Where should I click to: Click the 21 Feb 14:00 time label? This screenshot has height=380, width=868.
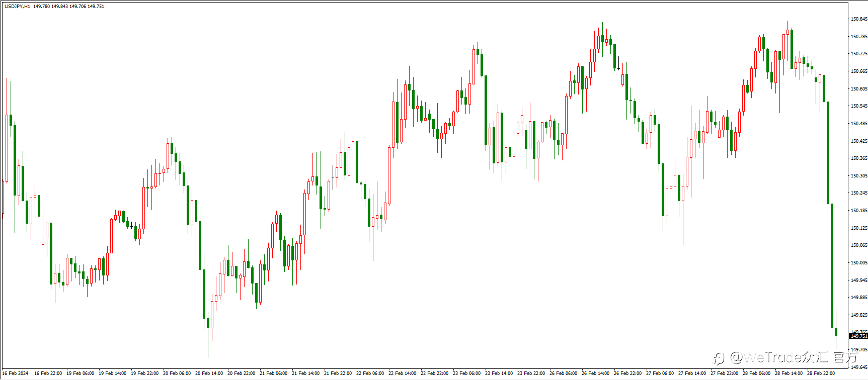(x=306, y=373)
